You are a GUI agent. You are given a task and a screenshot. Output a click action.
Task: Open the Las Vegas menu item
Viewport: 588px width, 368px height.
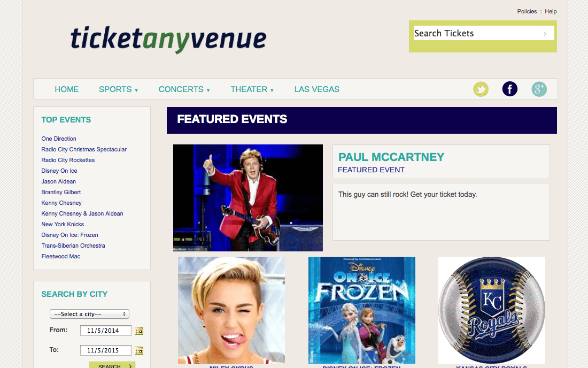[x=317, y=89]
